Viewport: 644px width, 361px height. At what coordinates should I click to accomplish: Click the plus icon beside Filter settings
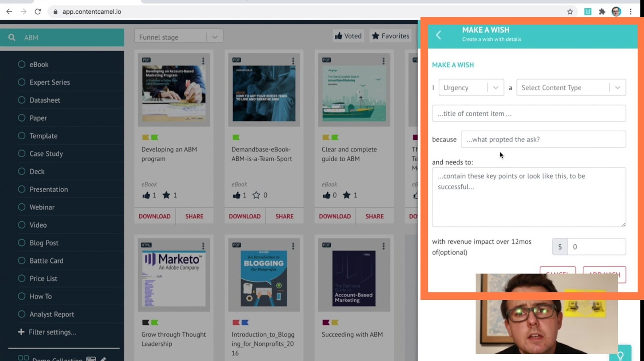tap(21, 332)
